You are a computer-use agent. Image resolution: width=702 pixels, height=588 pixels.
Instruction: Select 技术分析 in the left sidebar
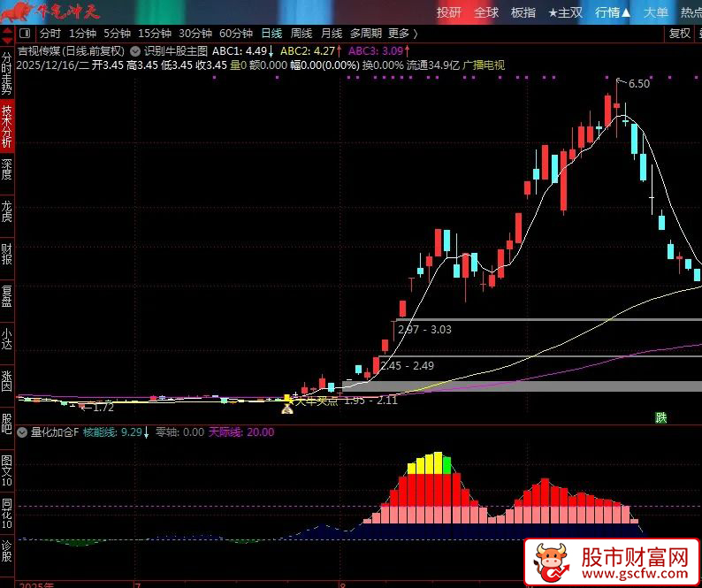point(7,126)
